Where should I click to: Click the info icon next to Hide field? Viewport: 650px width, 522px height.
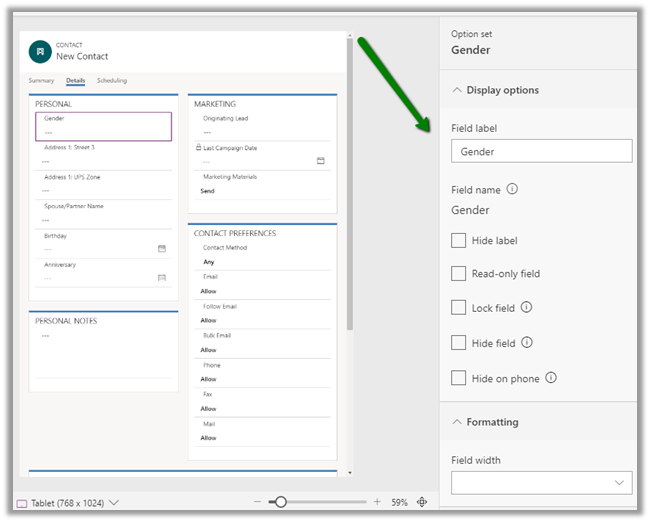[x=527, y=343]
